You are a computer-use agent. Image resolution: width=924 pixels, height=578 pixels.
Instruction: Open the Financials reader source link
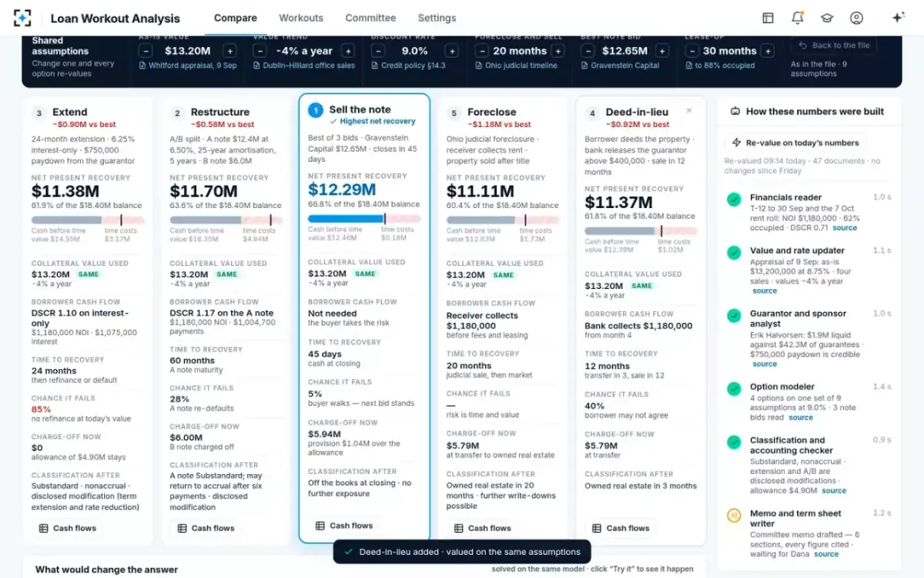[x=845, y=228]
